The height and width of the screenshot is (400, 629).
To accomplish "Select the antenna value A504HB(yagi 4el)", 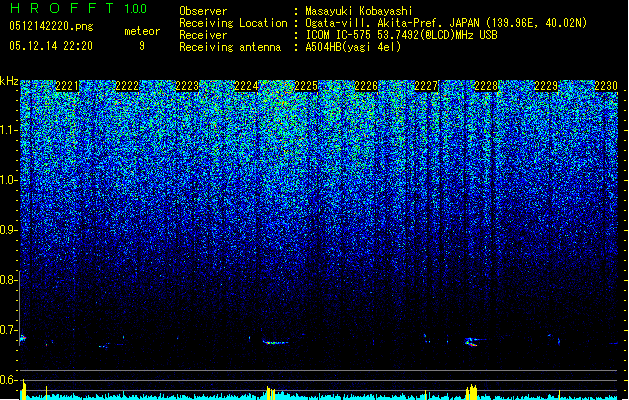I will 353,47.
